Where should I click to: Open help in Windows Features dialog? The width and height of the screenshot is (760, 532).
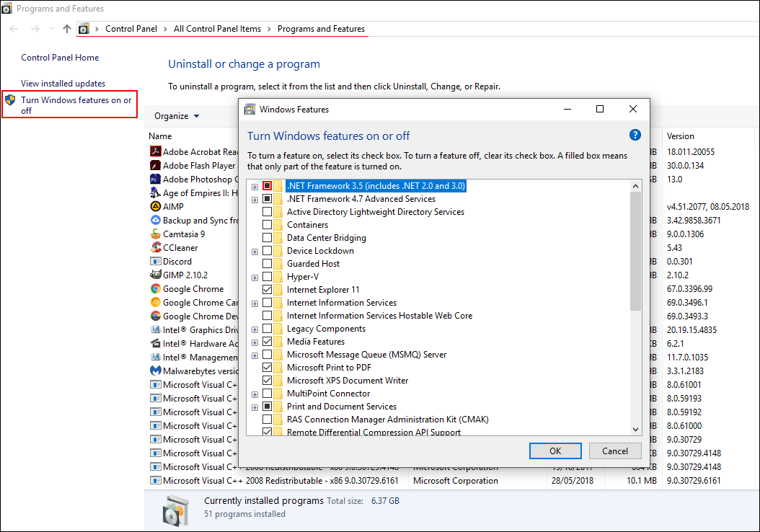tap(635, 136)
